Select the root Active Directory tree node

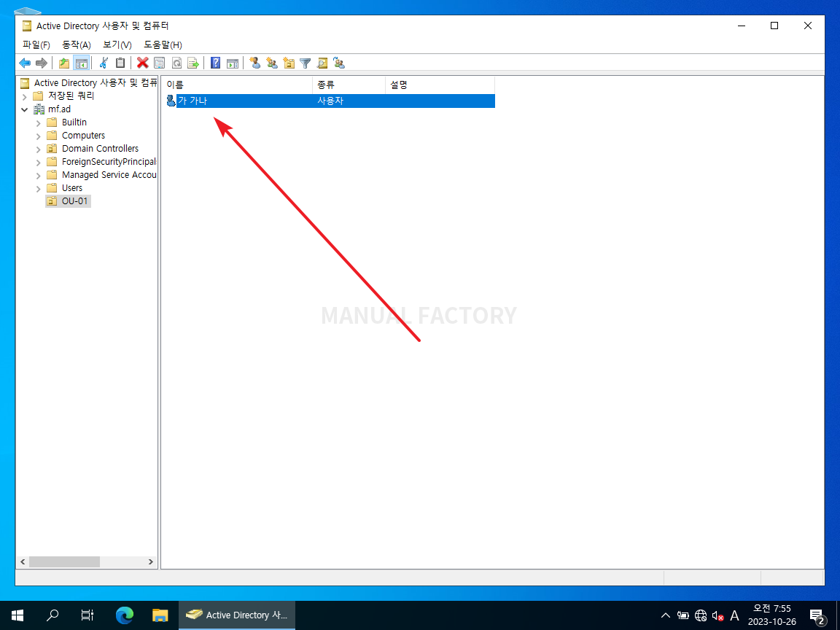coord(88,83)
